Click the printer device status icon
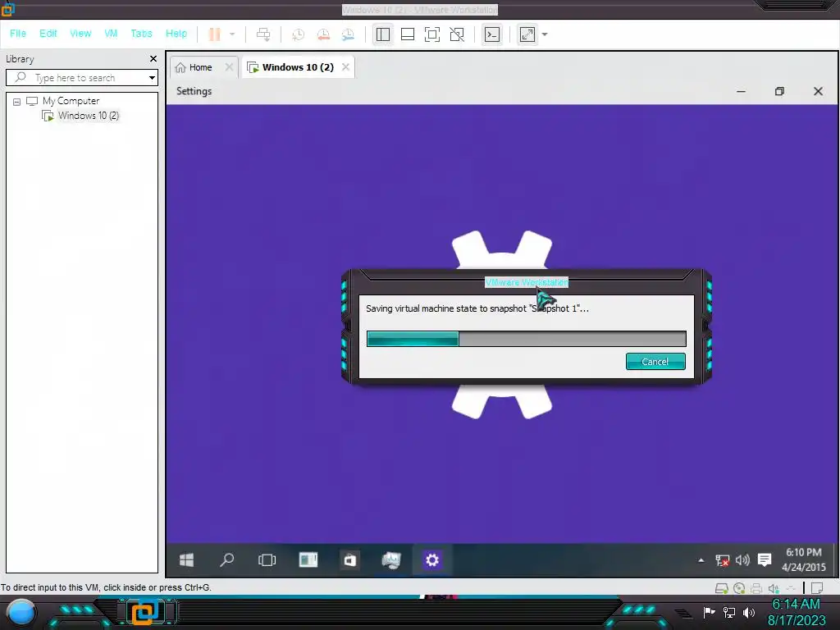The image size is (840, 630). coord(756,589)
